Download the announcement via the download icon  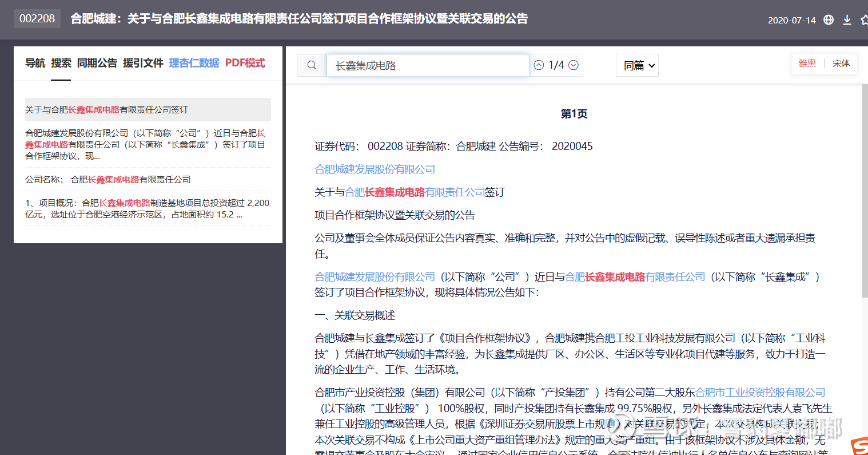(847, 20)
